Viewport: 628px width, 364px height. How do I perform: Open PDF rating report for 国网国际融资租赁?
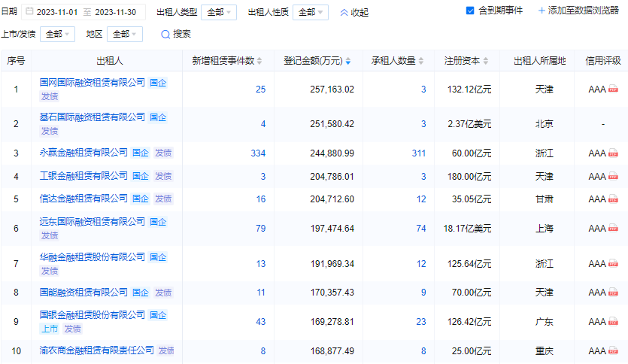tap(613, 89)
